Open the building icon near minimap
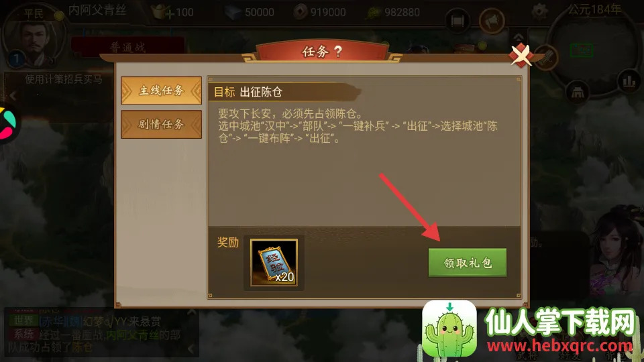 (577, 93)
